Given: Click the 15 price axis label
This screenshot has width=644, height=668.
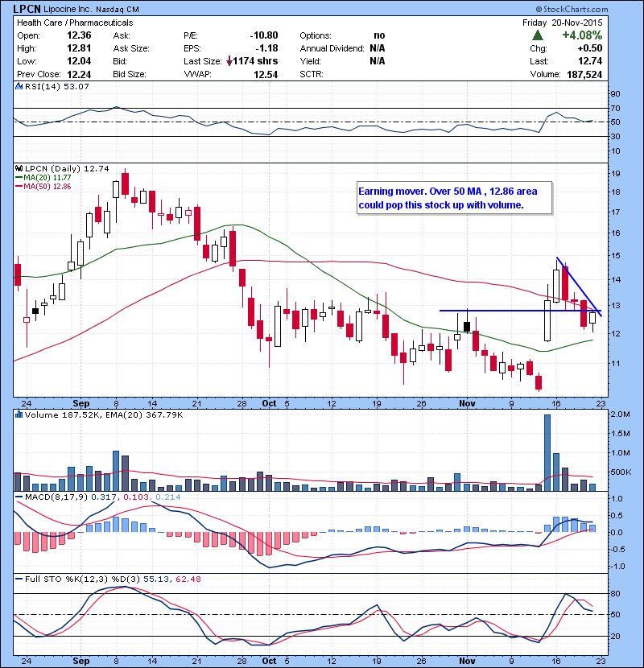Looking at the screenshot, I should (x=616, y=256).
